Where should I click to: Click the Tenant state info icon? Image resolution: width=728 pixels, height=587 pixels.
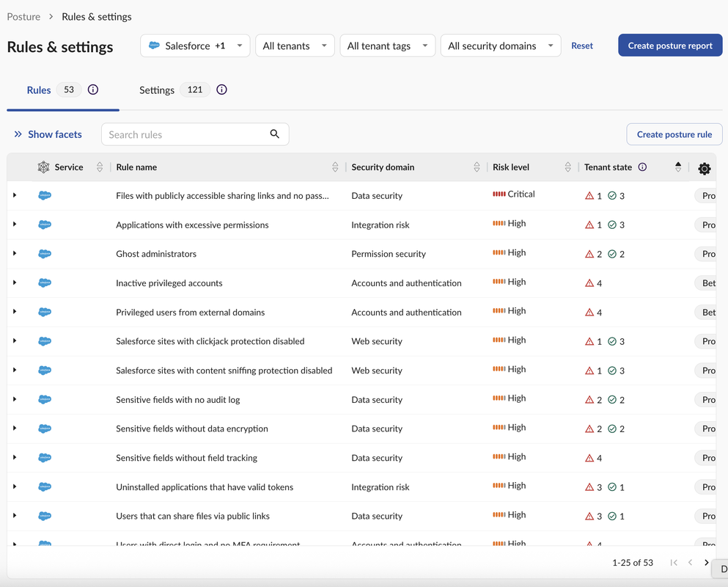tap(642, 167)
